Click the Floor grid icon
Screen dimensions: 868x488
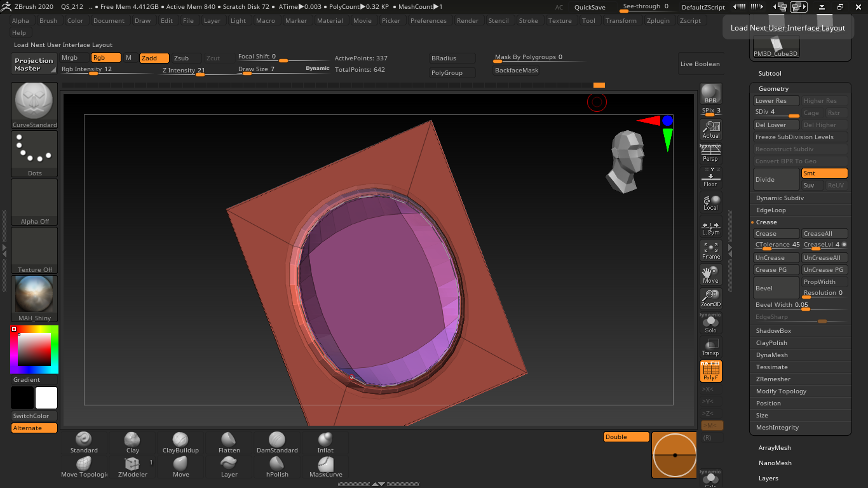[x=710, y=178]
